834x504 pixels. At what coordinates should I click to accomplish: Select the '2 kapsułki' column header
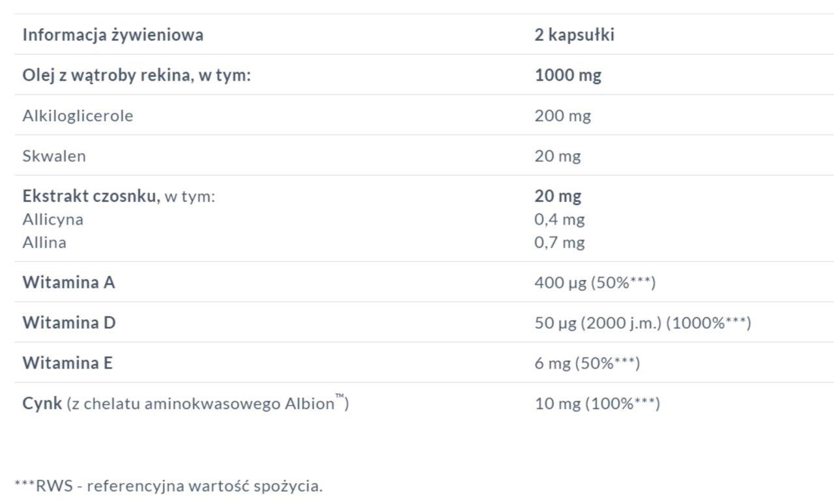coord(575,35)
